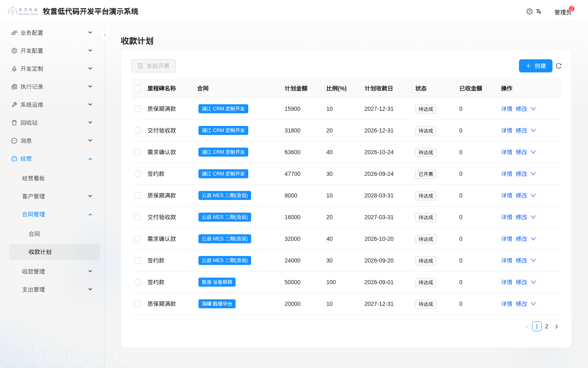Open more actions dropdown for the 15900 row

tap(533, 109)
